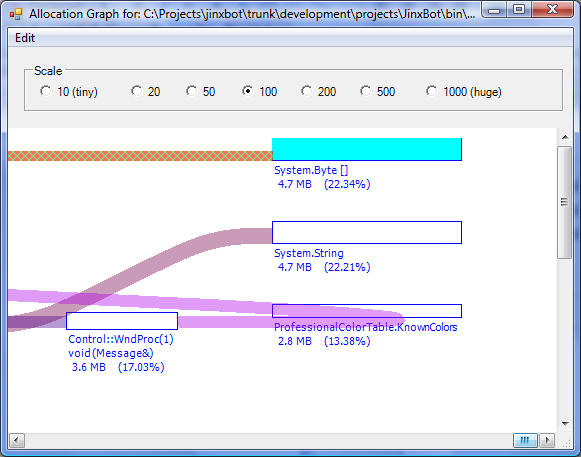Select the System.String node box
This screenshot has width=581, height=457.
[x=367, y=232]
